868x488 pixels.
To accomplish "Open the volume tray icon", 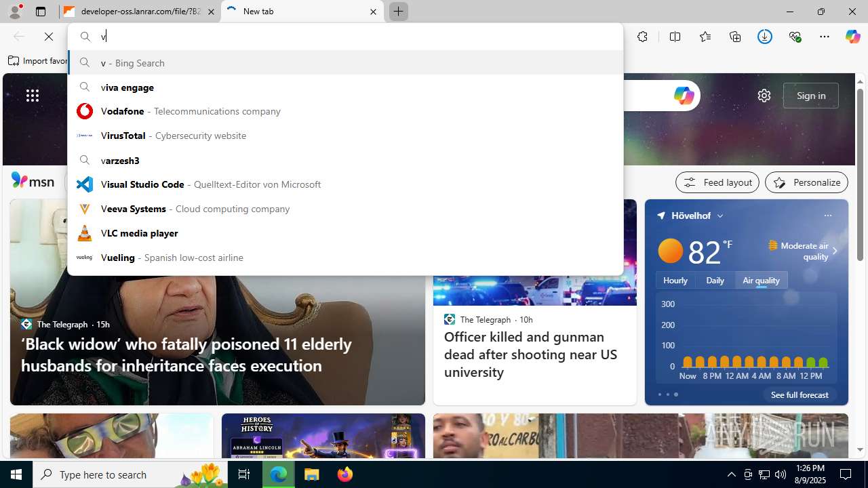I will tap(781, 474).
